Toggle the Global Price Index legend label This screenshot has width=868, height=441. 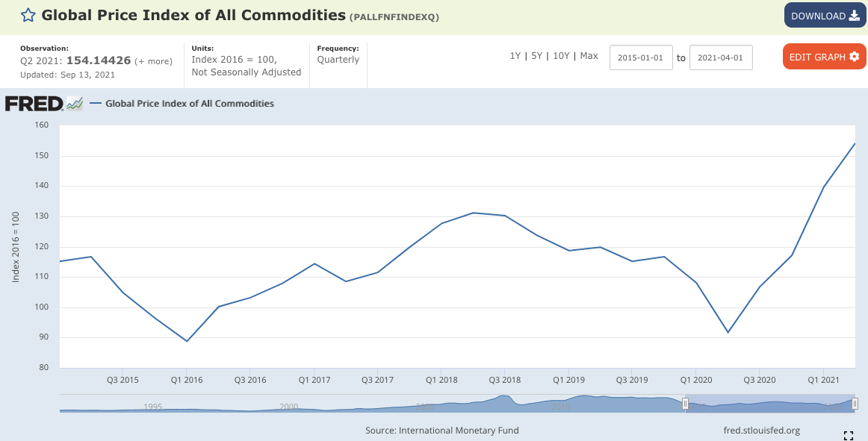pyautogui.click(x=190, y=104)
